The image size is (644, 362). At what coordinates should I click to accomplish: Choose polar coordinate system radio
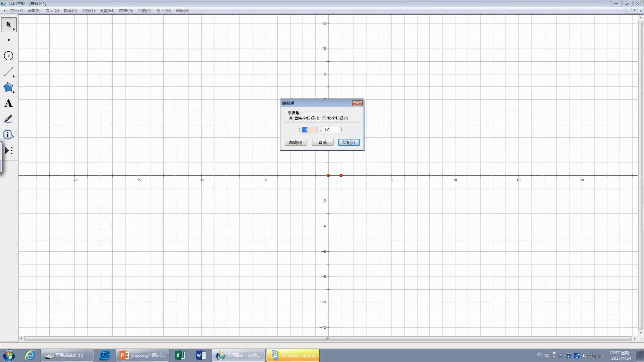[x=324, y=118]
